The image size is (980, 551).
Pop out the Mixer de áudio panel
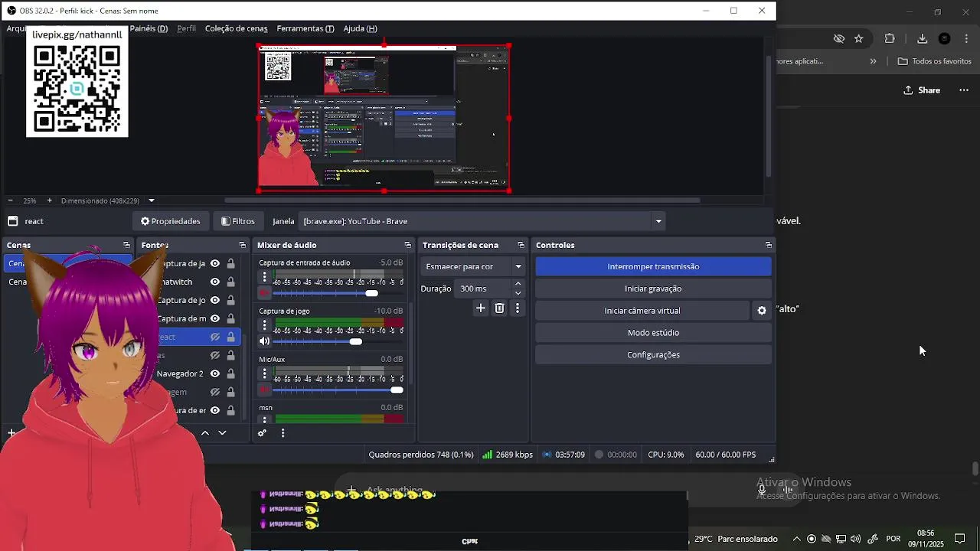407,245
